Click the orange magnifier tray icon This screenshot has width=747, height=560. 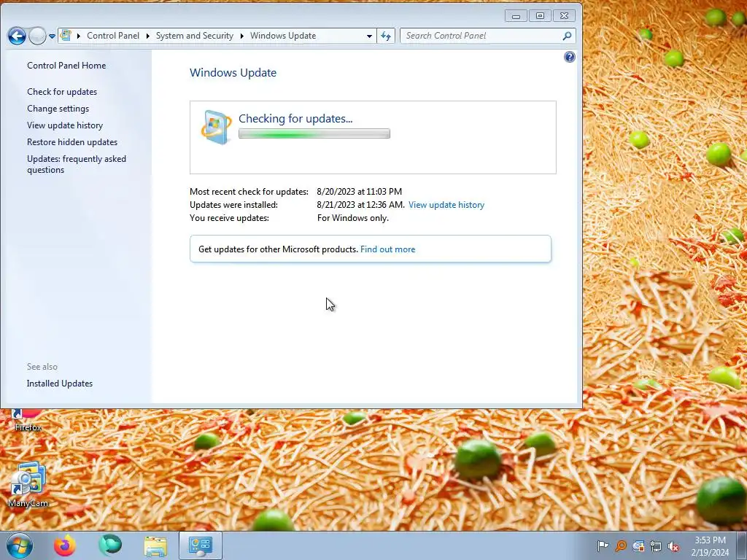tap(621, 545)
